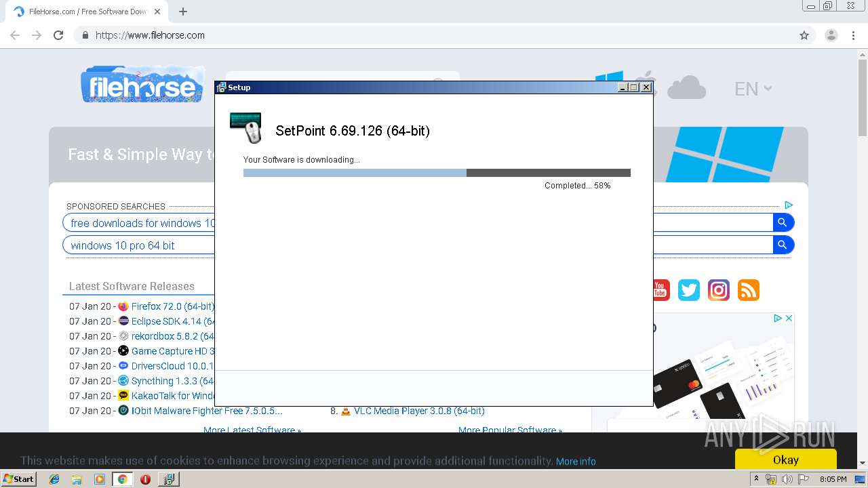Screen dimensions: 868x488
Task: Open the EN language dropdown
Action: click(x=753, y=89)
